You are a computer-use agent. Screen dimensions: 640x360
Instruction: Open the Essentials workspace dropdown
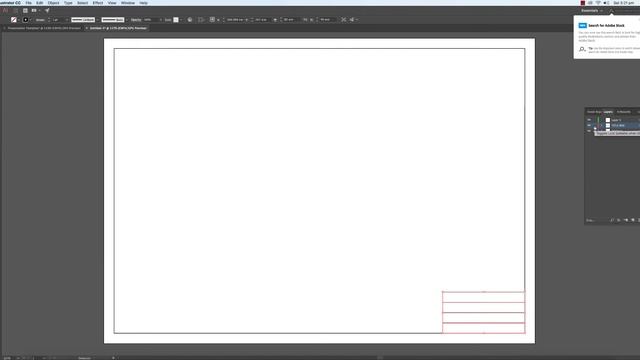point(592,11)
